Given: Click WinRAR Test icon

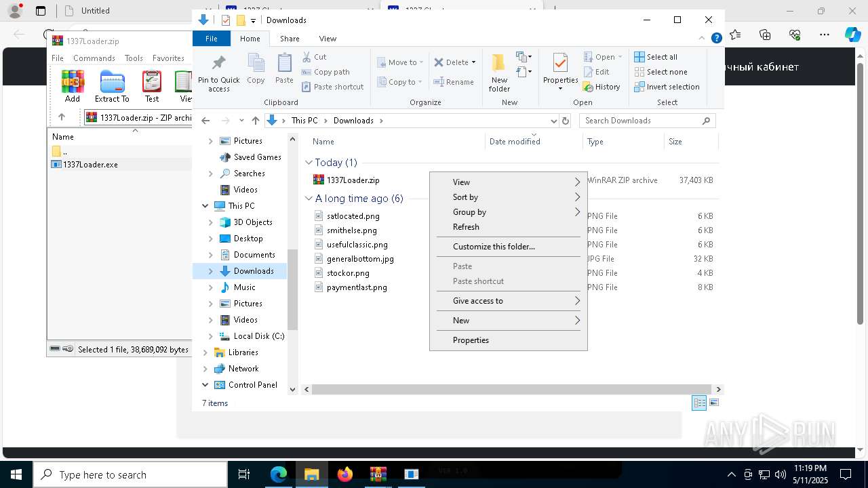Looking at the screenshot, I should click(x=152, y=86).
